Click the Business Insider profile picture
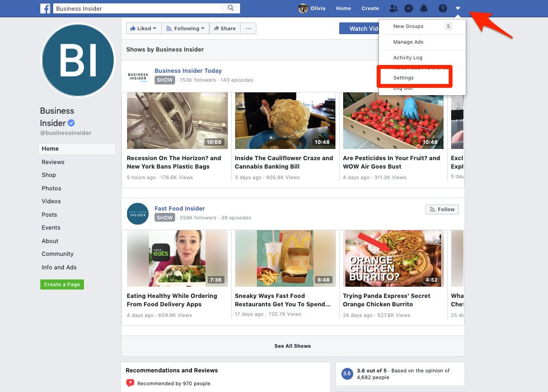Screen dimensions: 548x392 point(78,60)
